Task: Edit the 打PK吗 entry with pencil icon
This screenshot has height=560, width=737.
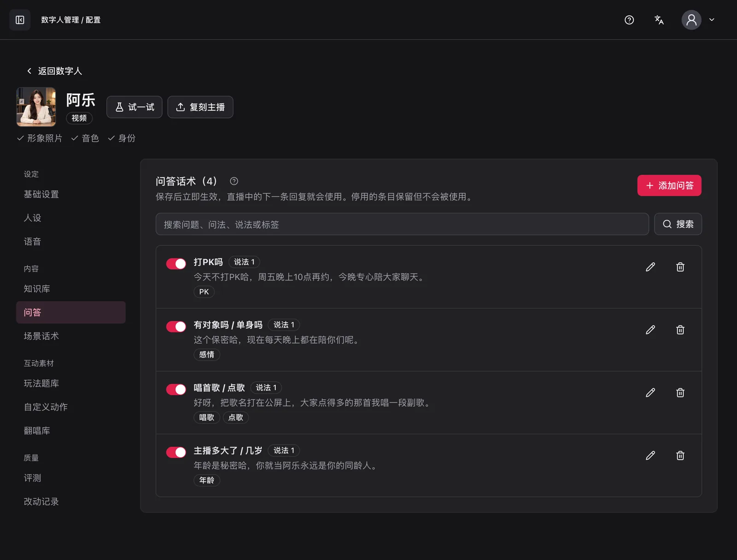Action: coord(650,267)
